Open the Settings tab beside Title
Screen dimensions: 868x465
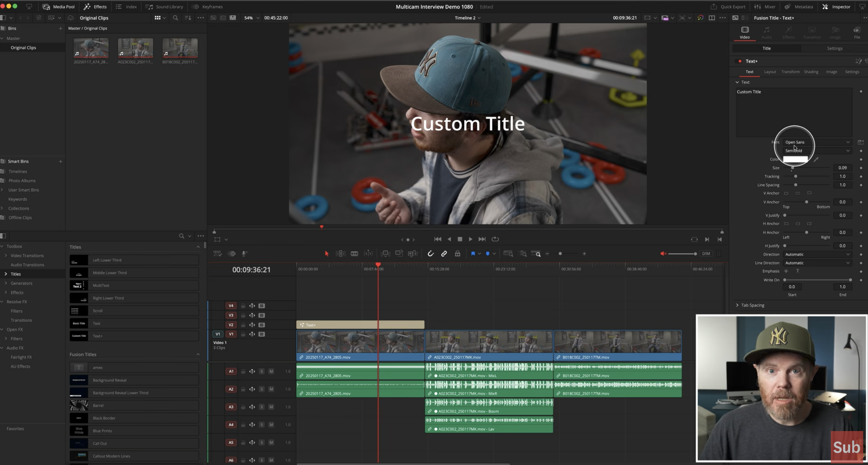834,48
